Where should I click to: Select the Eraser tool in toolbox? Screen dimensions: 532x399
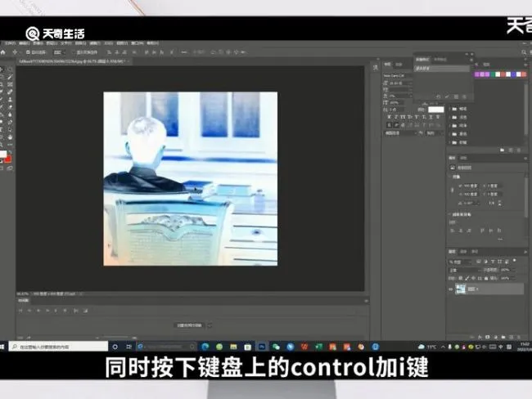click(x=10, y=107)
